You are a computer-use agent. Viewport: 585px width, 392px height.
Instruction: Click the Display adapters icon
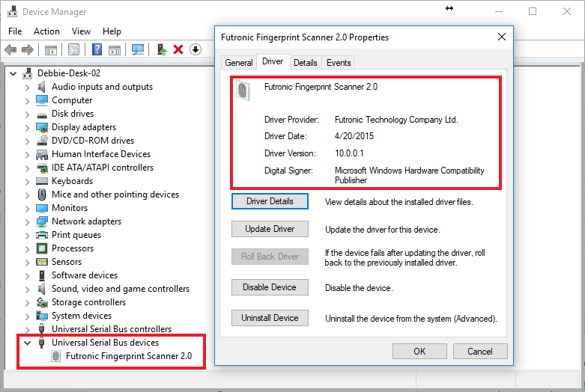click(42, 127)
